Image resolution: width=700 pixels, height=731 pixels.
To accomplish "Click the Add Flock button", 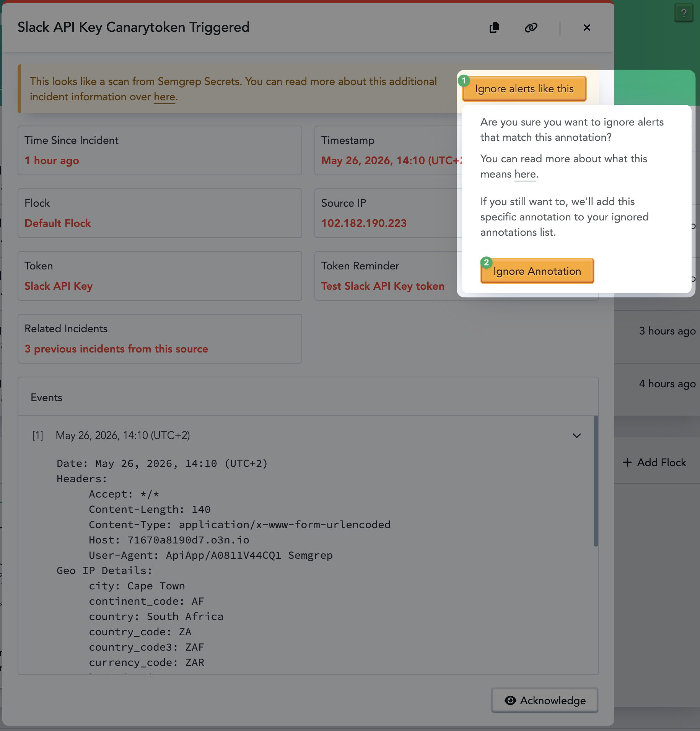I will (x=654, y=462).
